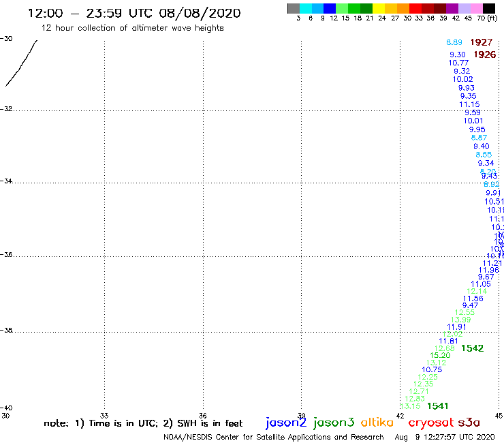Image resolution: width=504 pixels, height=443 pixels.
Task: Click the title '12:00 – 23:59 UTC 08/08/2020'
Action: pyautogui.click(x=134, y=13)
